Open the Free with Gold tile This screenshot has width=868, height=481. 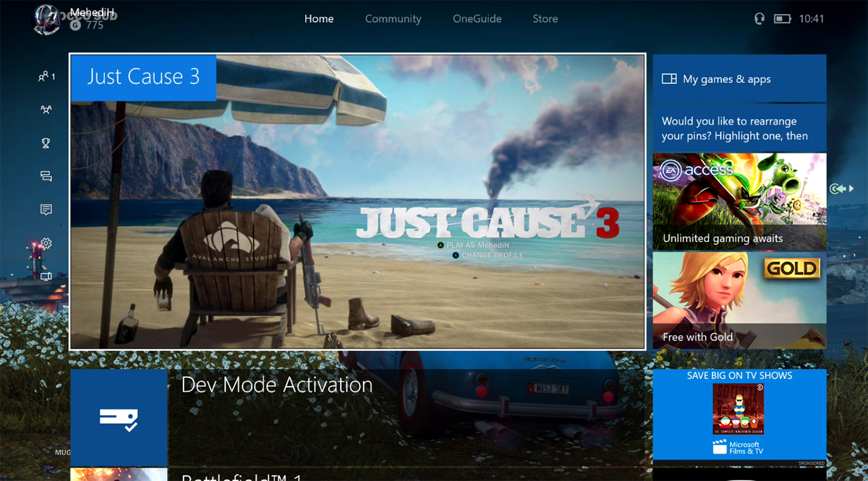[x=740, y=300]
